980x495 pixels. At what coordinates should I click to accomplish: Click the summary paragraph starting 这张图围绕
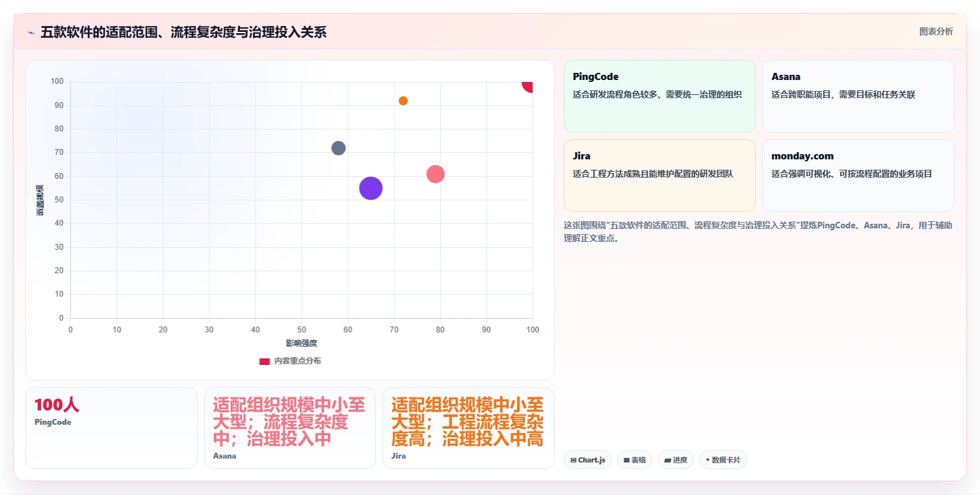click(758, 232)
